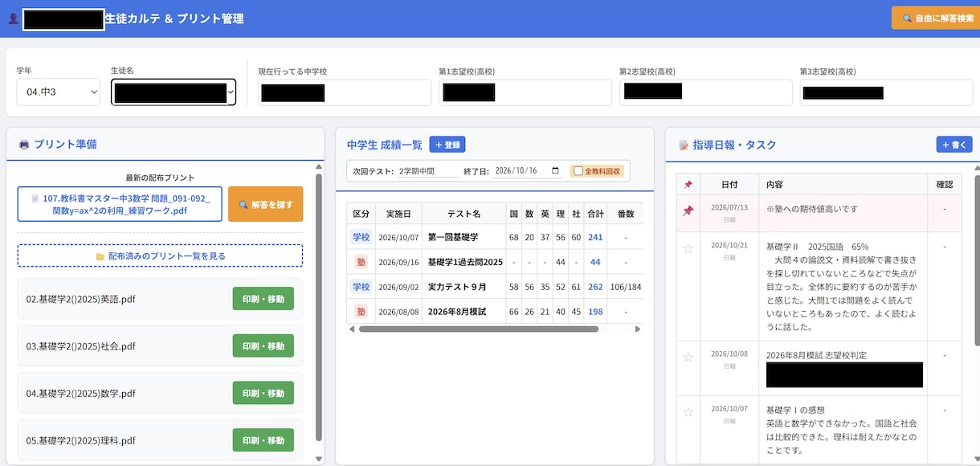Click the 学校 badge on the 実力テスト９月 row
Image resolution: width=980 pixels, height=466 pixels.
pyautogui.click(x=361, y=287)
